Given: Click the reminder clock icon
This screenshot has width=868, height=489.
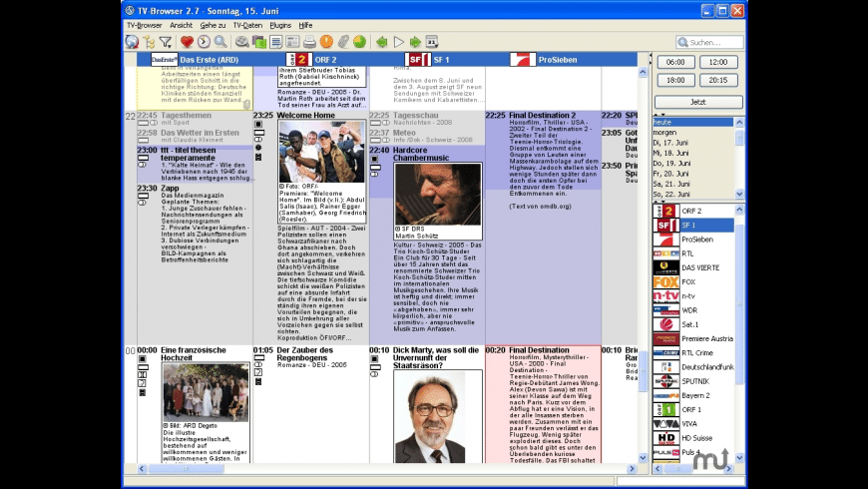Looking at the screenshot, I should point(204,42).
